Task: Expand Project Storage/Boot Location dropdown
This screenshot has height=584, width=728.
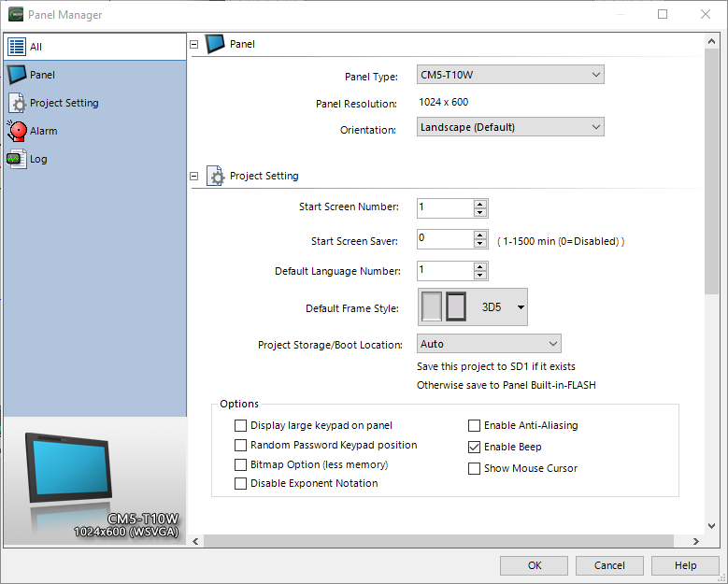Action: (489, 344)
